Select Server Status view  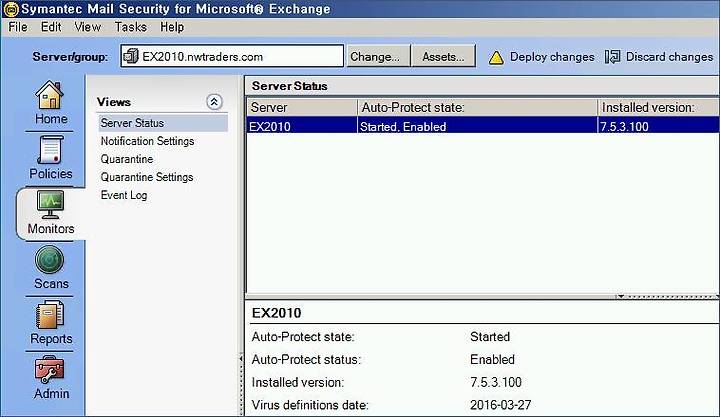point(163,123)
